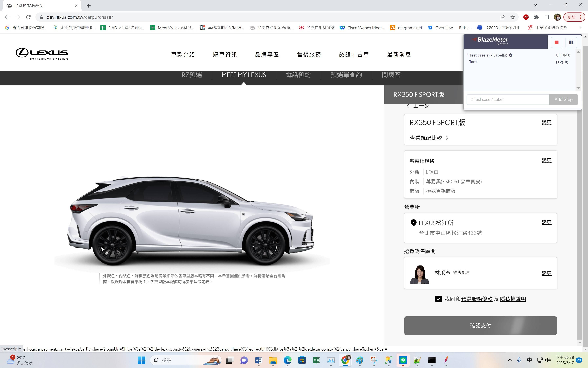Open the taskbar search box

[186, 360]
